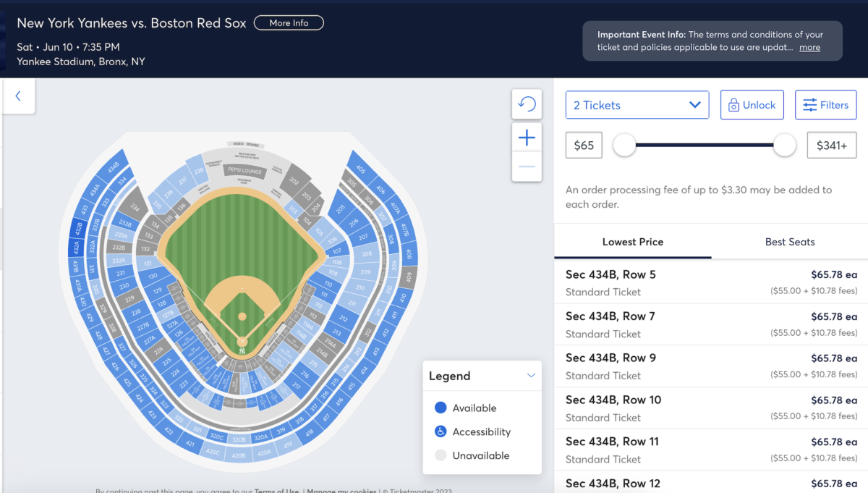Image resolution: width=868 pixels, height=493 pixels.
Task: Click the Available blue dot in the legend
Action: click(x=441, y=408)
